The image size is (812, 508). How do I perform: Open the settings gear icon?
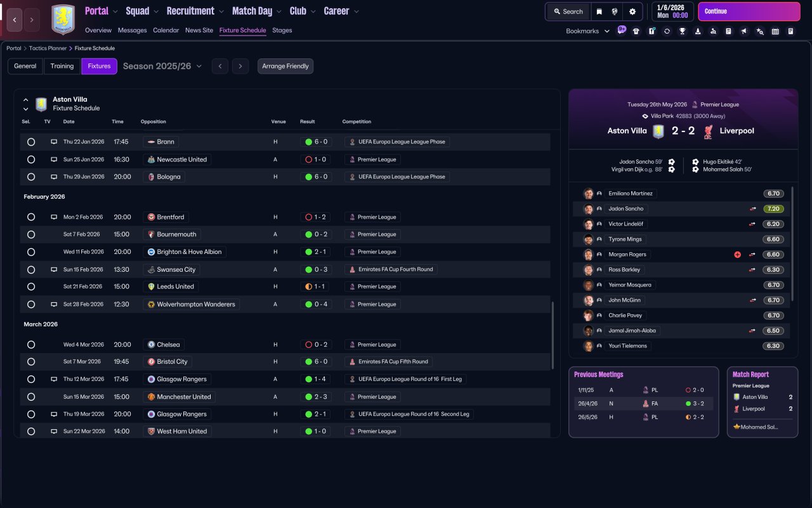[632, 11]
